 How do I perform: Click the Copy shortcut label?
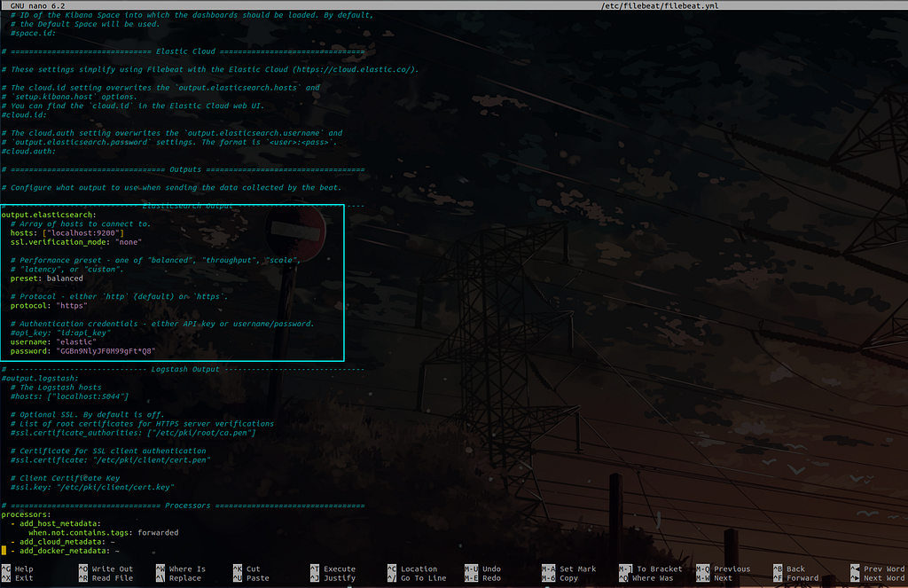tap(568, 578)
